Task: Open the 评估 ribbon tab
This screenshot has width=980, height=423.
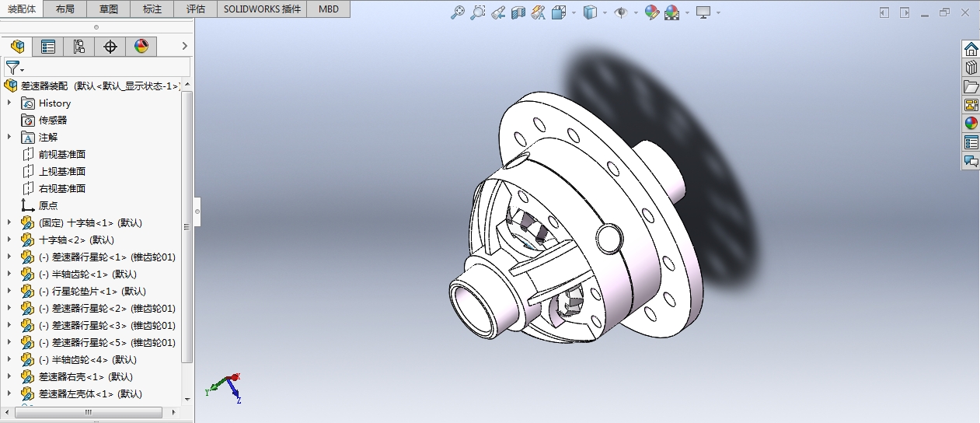Action: 197,9
